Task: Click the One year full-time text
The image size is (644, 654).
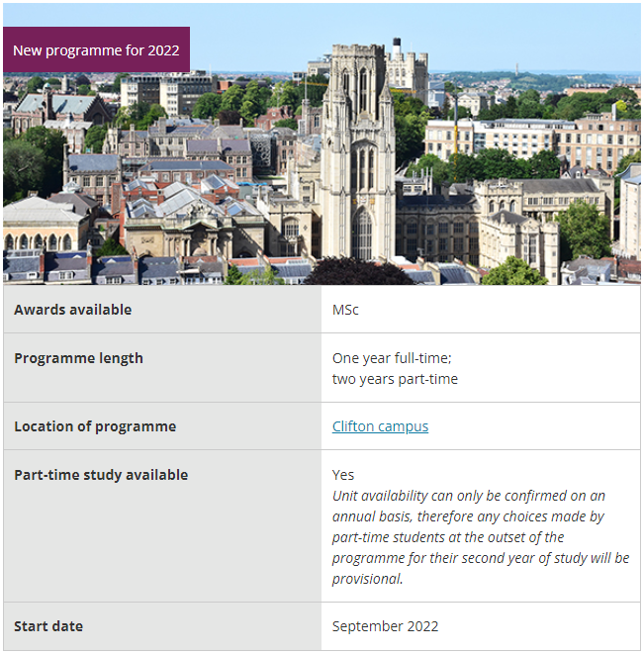Action: point(392,358)
